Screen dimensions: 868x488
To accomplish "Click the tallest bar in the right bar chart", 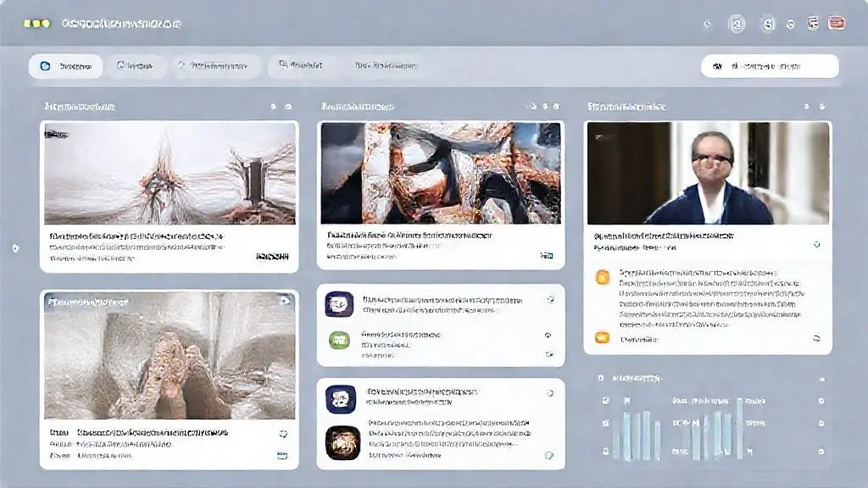I will pos(739,427).
